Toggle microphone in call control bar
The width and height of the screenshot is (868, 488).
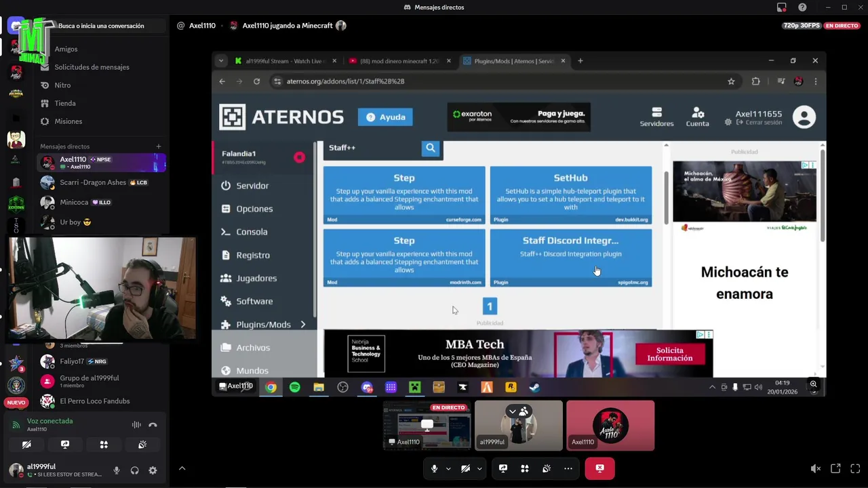pyautogui.click(x=434, y=468)
